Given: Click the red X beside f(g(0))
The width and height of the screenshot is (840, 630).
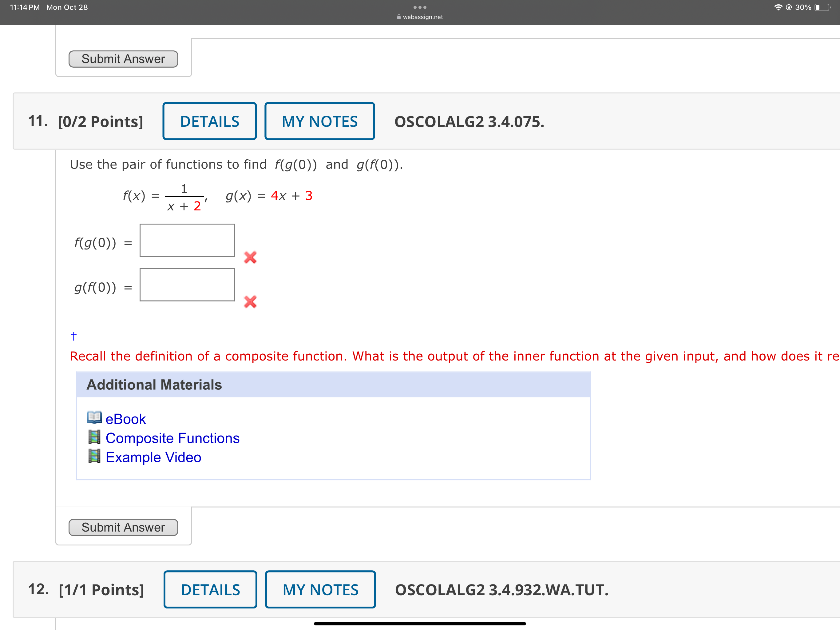Looking at the screenshot, I should 250,257.
